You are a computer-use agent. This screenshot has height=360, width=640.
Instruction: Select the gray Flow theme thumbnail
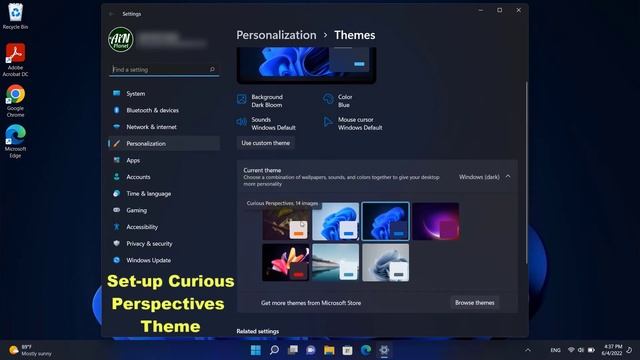(385, 262)
